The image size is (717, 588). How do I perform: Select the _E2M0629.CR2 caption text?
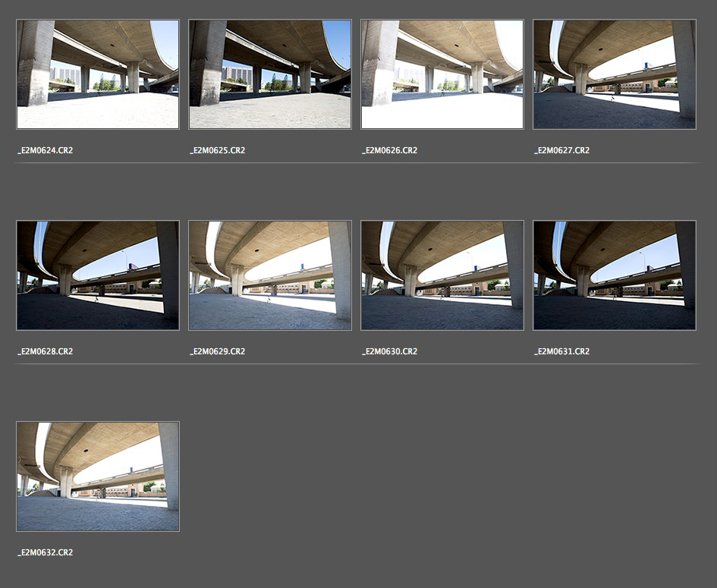coord(218,351)
